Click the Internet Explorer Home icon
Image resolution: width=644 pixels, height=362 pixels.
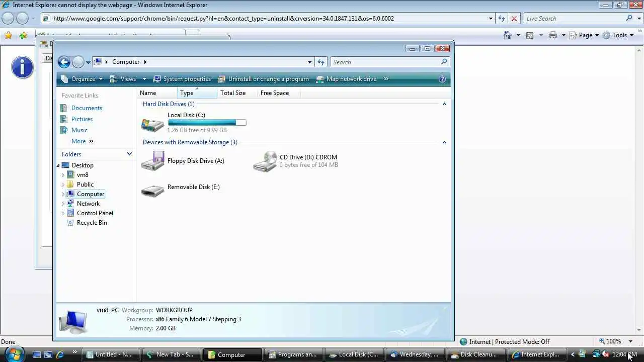(x=508, y=35)
